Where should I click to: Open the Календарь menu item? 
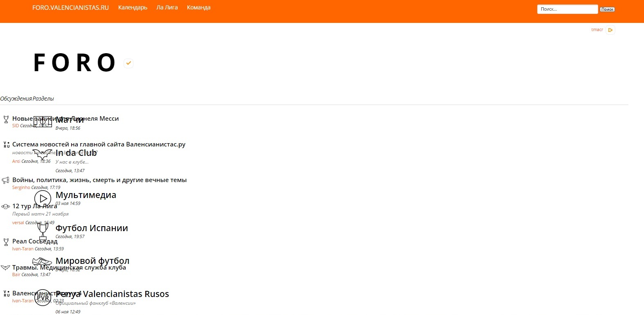click(x=133, y=7)
